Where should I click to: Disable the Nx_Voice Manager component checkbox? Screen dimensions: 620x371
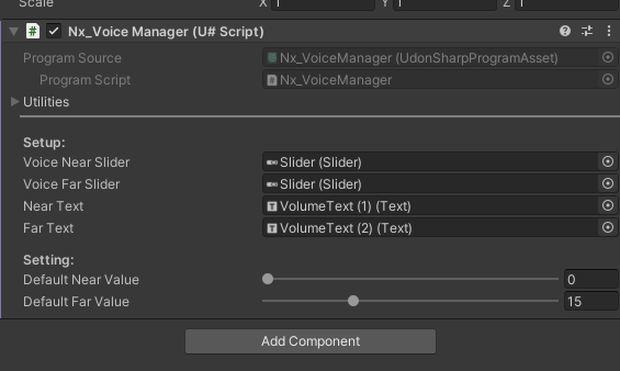(x=54, y=31)
